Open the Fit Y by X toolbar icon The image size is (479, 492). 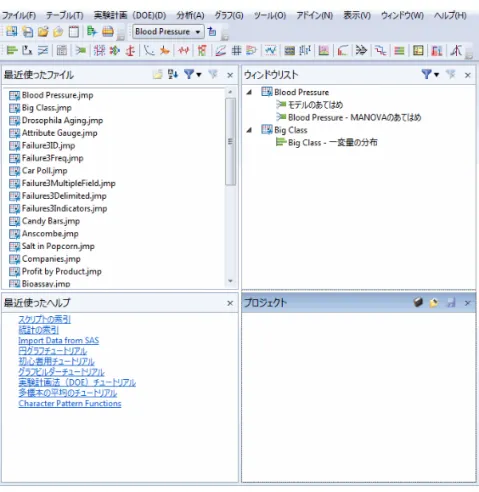[27, 51]
